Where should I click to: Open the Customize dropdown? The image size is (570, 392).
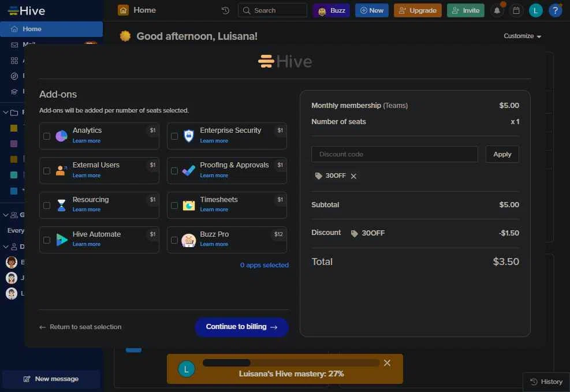(x=523, y=36)
